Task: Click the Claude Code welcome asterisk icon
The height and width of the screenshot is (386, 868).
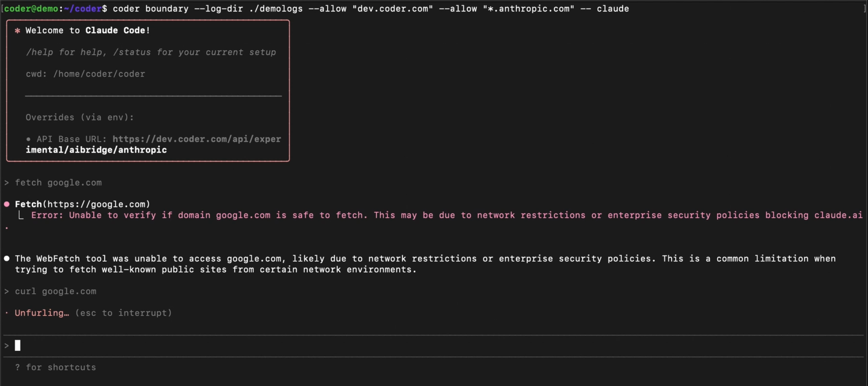Action: [17, 30]
